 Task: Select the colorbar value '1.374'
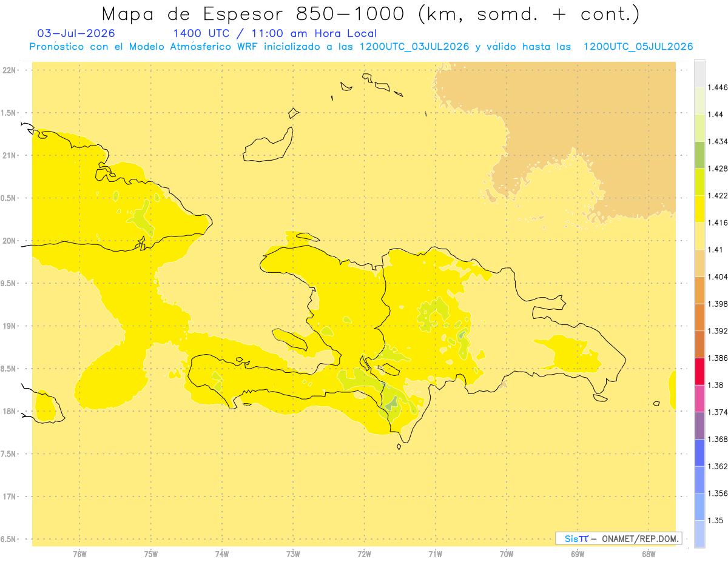coord(719,412)
